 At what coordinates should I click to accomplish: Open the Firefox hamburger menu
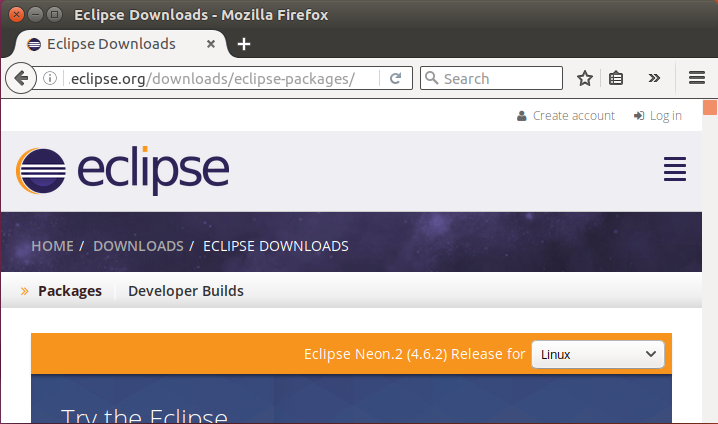(696, 78)
